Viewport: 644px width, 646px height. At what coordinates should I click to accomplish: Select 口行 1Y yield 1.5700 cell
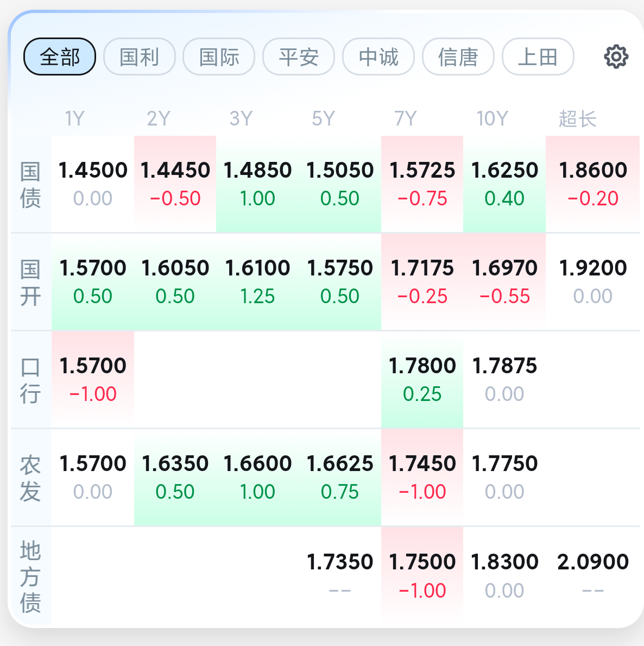(x=93, y=379)
